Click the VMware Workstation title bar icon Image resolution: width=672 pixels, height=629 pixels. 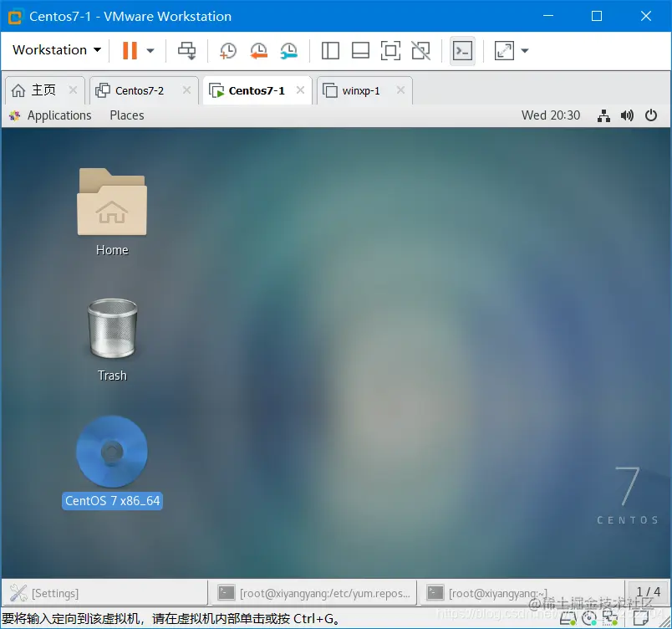pyautogui.click(x=15, y=17)
